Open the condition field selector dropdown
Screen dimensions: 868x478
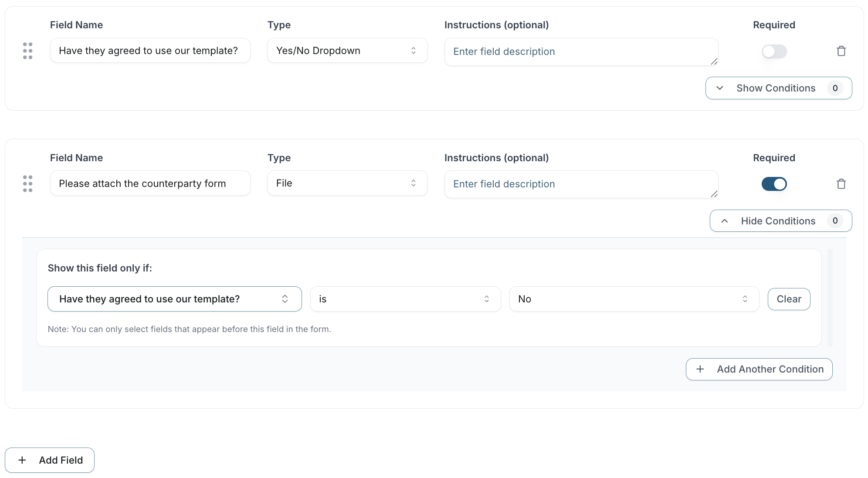click(x=174, y=299)
